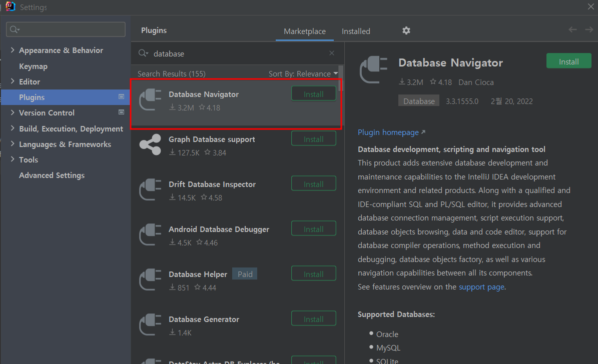
Task: Install the Database Generator plugin
Action: pos(313,318)
